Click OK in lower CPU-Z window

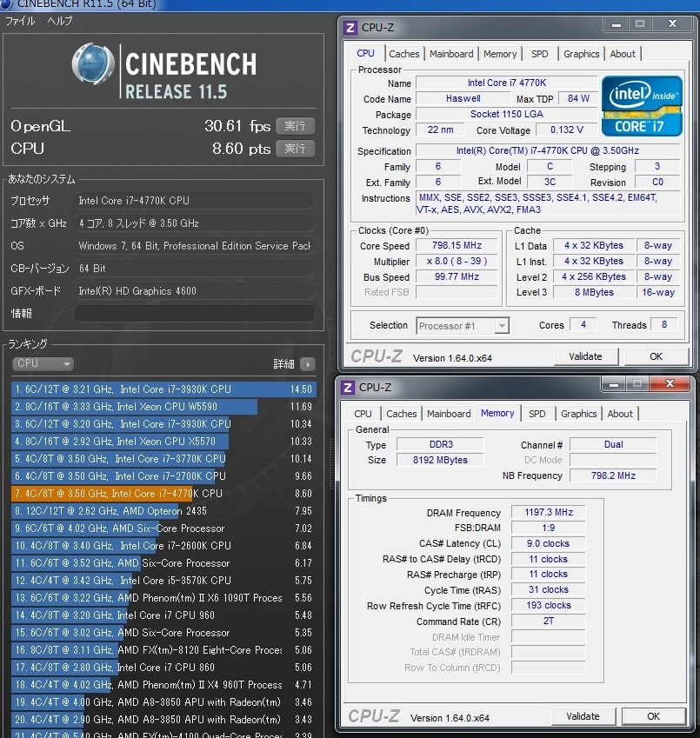pos(653,716)
